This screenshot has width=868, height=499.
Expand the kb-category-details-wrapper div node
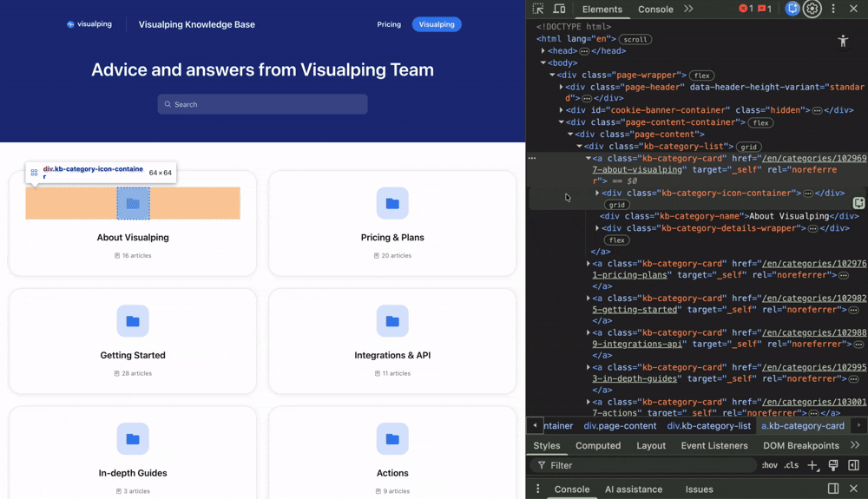coord(597,228)
